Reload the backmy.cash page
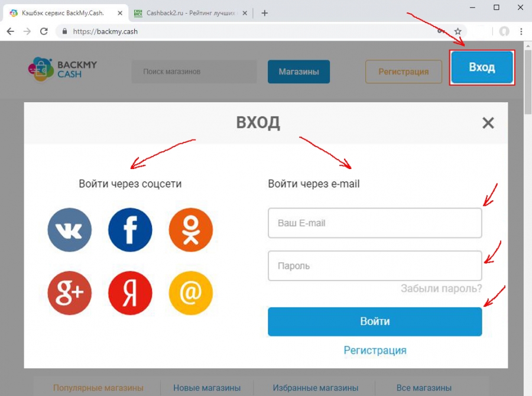 pos(44,31)
